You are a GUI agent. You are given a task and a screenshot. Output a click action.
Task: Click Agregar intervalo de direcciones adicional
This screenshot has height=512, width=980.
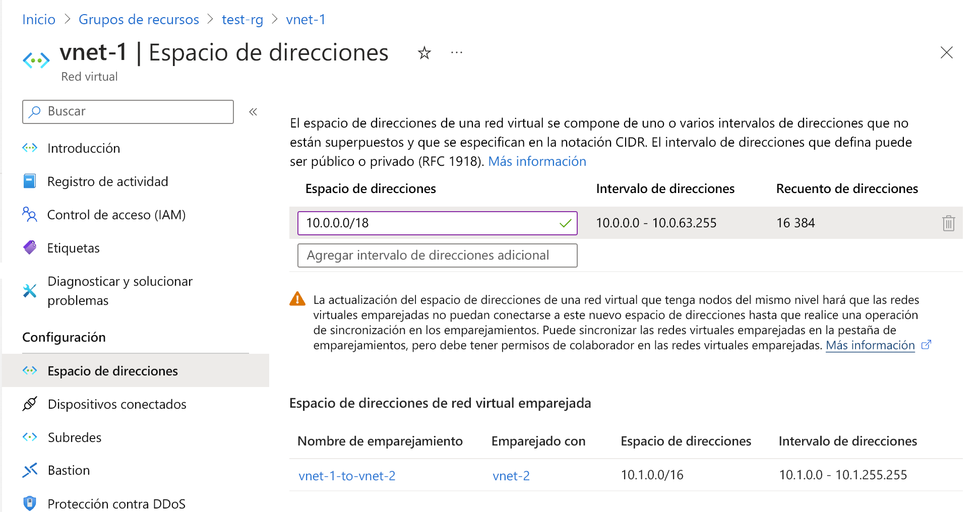point(437,255)
